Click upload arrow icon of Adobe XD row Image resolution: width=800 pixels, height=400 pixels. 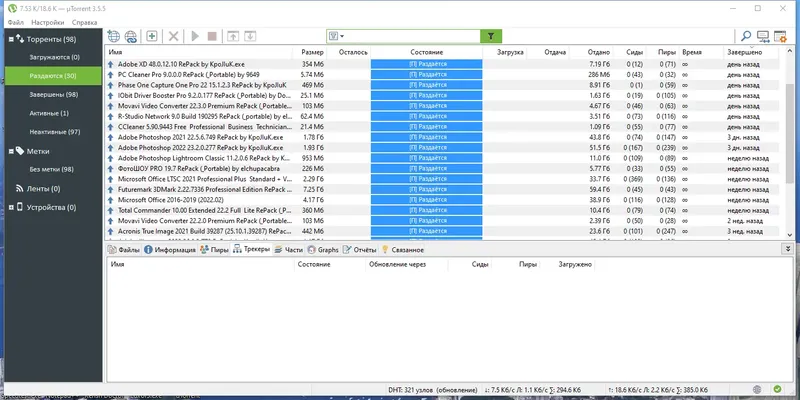pos(111,64)
